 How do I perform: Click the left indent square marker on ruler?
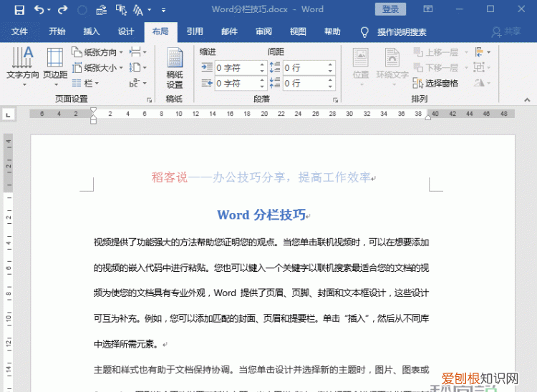[x=93, y=121]
